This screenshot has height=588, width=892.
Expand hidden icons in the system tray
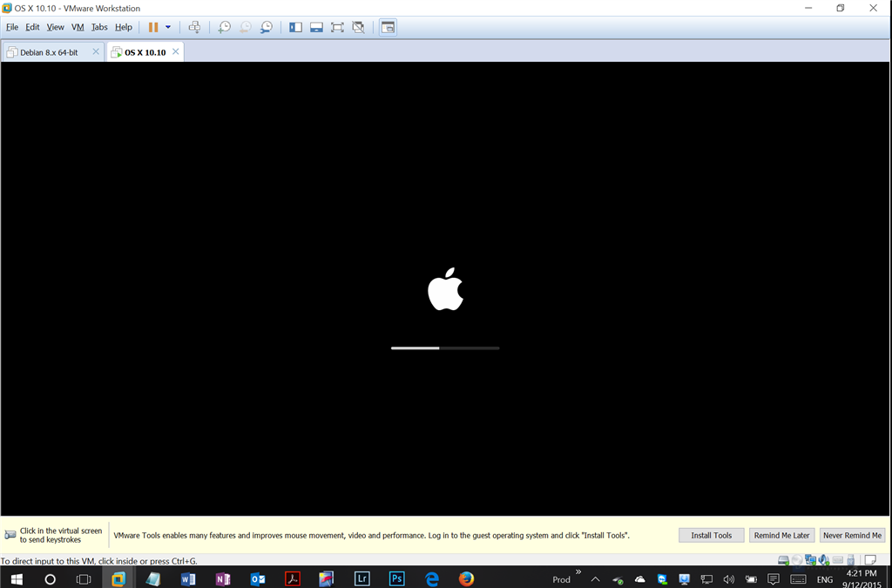[x=595, y=578]
